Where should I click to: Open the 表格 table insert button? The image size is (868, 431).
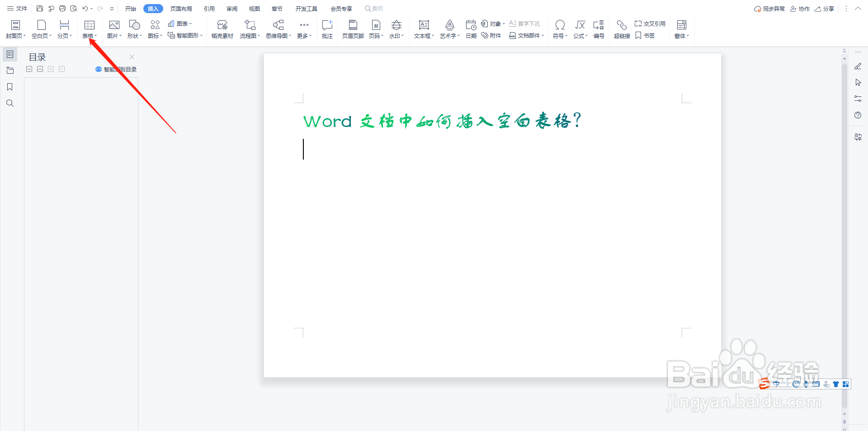[x=90, y=29]
